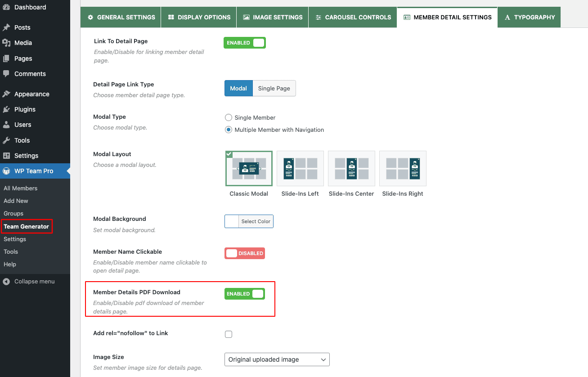The image size is (588, 377).
Task: Open the Users menu item
Action: pos(35,125)
